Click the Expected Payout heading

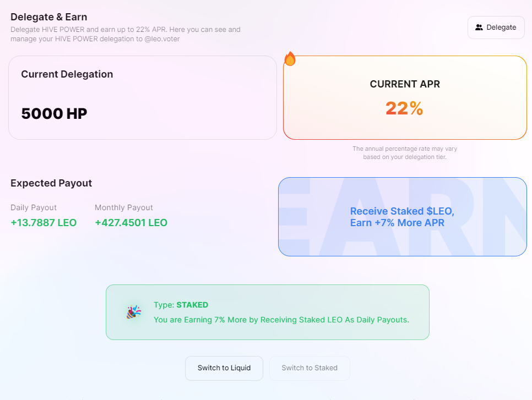click(51, 183)
